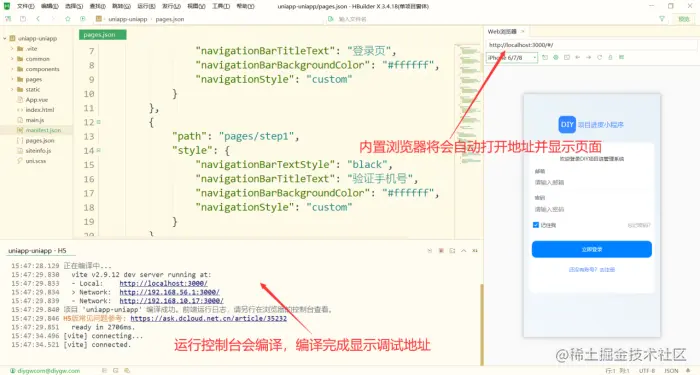
Task: Expand the .vite folder
Action: (x=12, y=49)
